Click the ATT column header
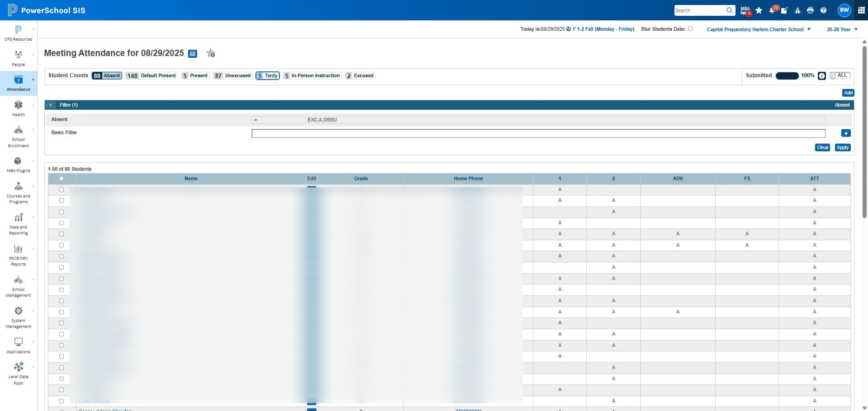This screenshot has width=868, height=411. pos(814,178)
